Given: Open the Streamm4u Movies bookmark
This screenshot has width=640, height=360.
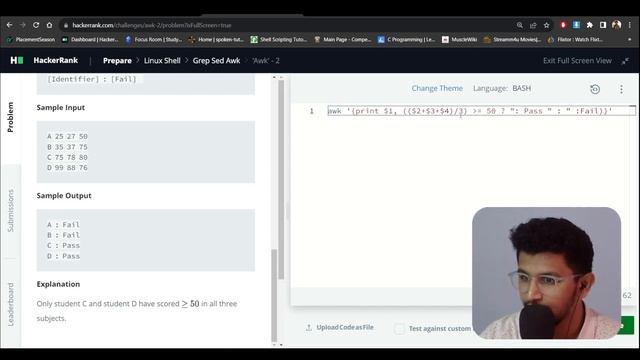Looking at the screenshot, I should pos(512,40).
